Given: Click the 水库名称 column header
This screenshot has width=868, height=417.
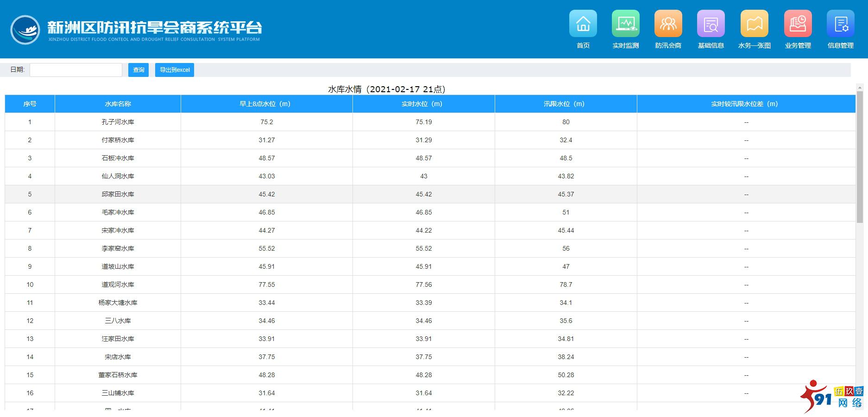Looking at the screenshot, I should click(118, 104).
